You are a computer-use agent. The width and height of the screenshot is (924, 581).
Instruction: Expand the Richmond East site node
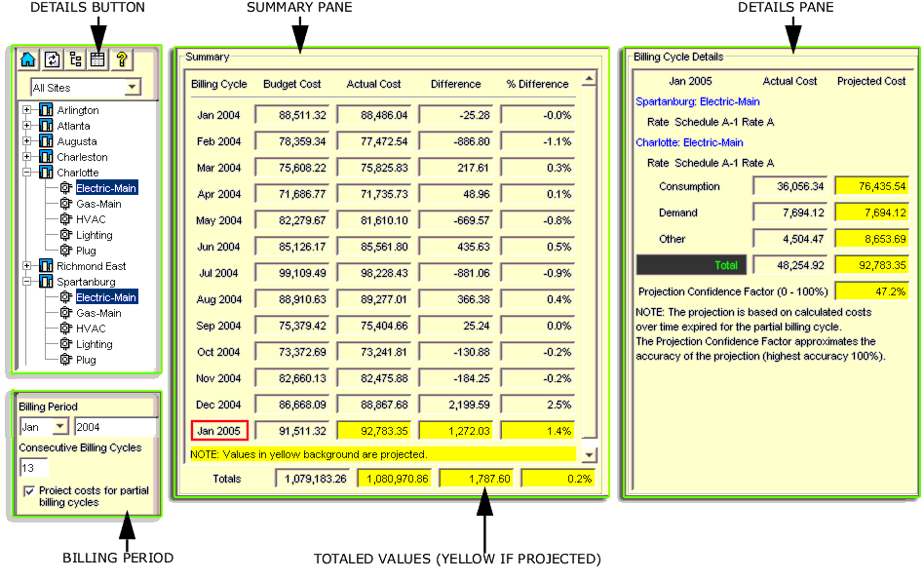coord(26,266)
